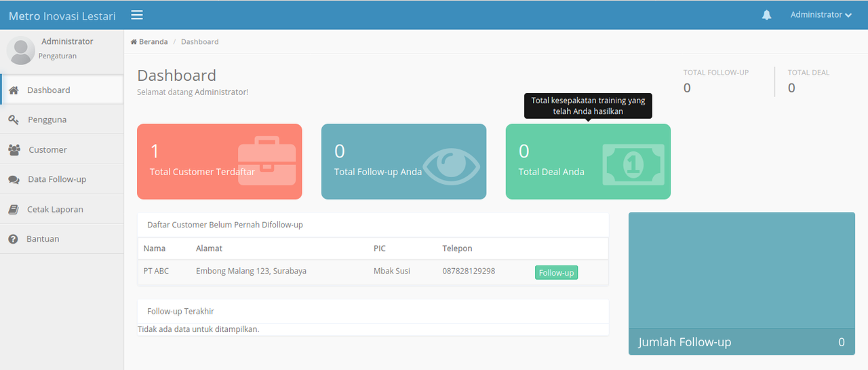868x370 pixels.
Task: Click the Follow-up Terakhir panel heading
Action: [x=180, y=311]
